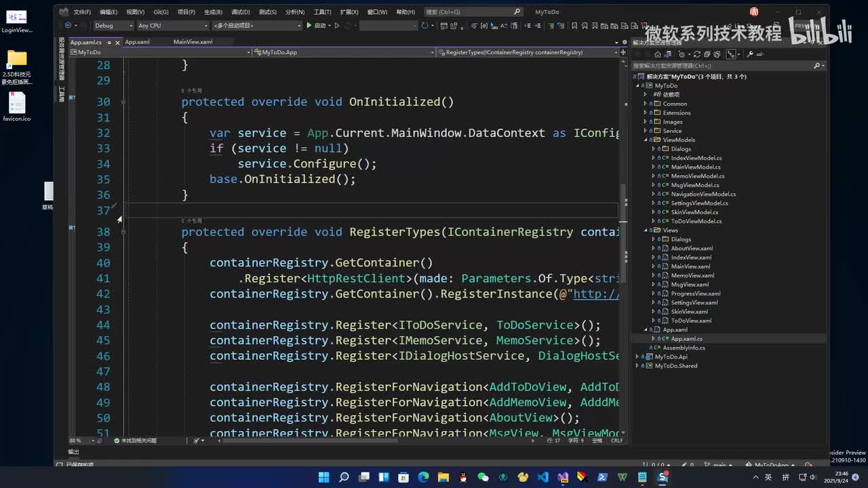Toggle pin on the App.xaml.cs tab
This screenshot has height=488, width=868.
108,42
